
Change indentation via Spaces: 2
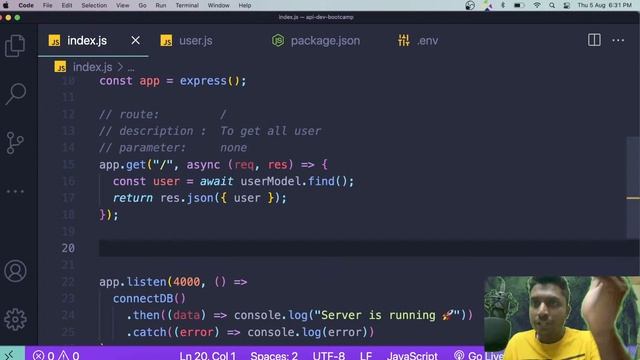274,356
